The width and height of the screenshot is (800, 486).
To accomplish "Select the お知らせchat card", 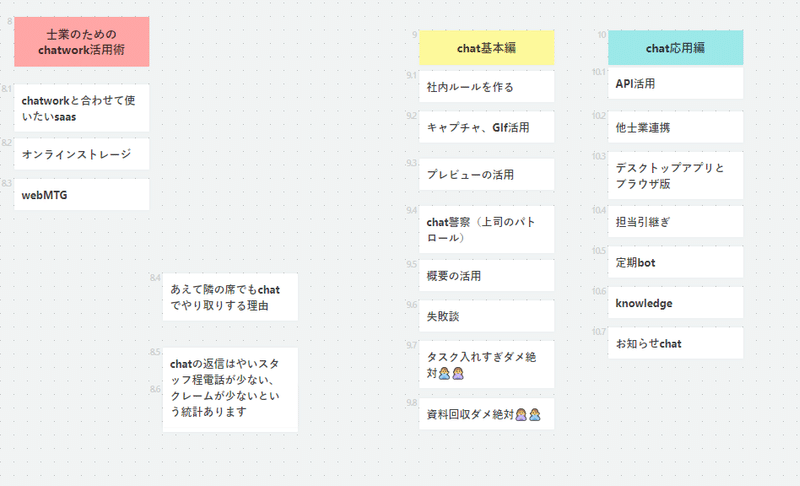I will tap(676, 343).
